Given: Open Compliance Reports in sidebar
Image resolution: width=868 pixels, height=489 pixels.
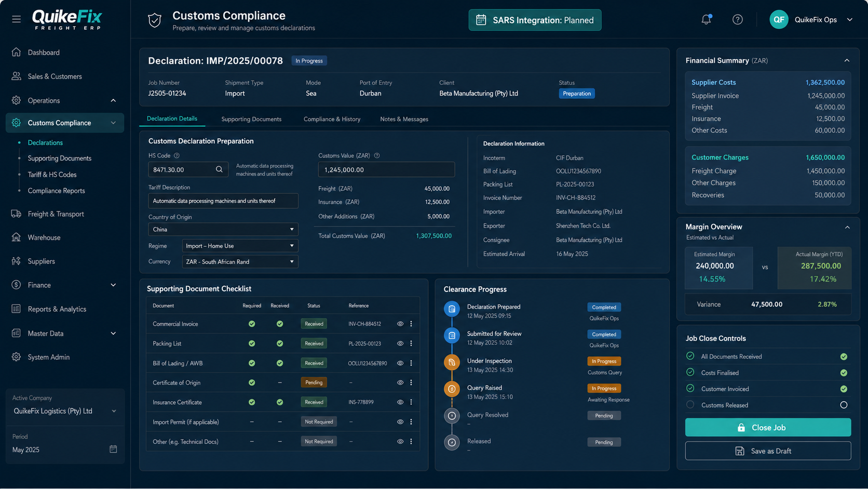Looking at the screenshot, I should tap(56, 191).
